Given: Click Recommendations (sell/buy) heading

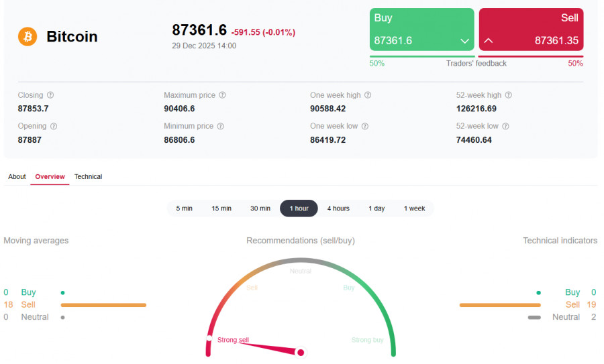Looking at the screenshot, I should tap(301, 241).
